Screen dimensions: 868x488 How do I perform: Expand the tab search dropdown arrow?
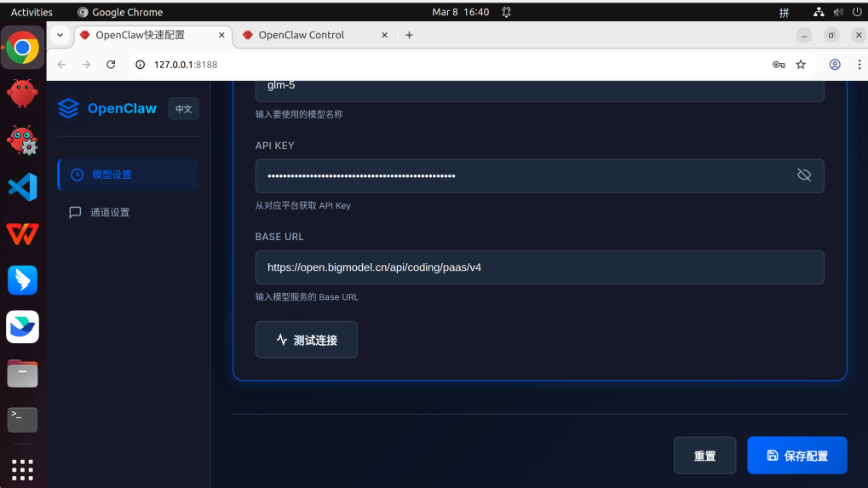60,35
